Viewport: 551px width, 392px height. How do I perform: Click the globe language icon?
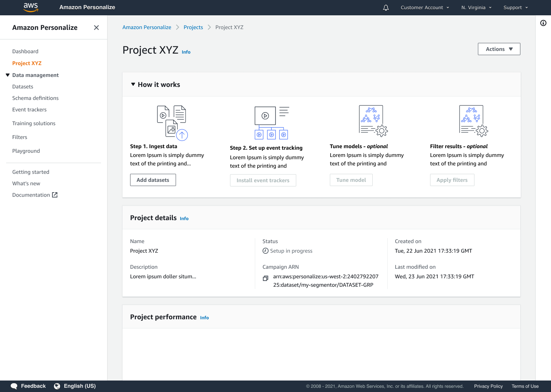[x=57, y=386]
